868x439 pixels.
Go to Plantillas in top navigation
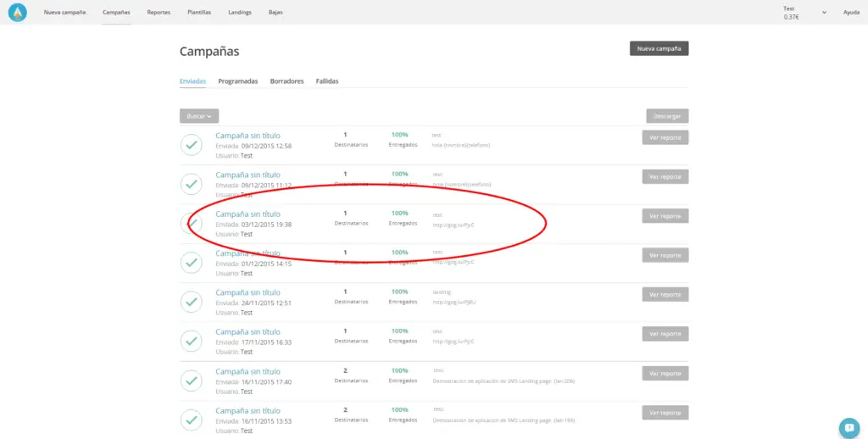pyautogui.click(x=198, y=13)
